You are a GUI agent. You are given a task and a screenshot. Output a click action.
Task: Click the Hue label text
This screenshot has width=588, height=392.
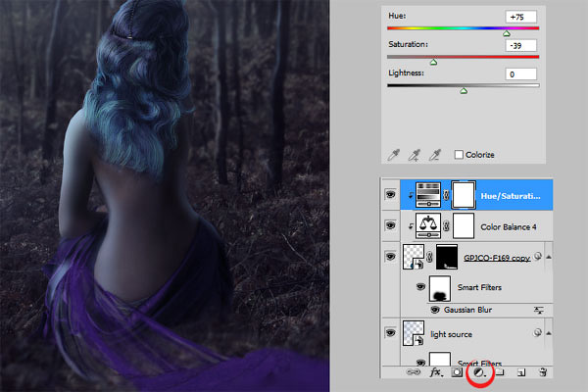[397, 16]
